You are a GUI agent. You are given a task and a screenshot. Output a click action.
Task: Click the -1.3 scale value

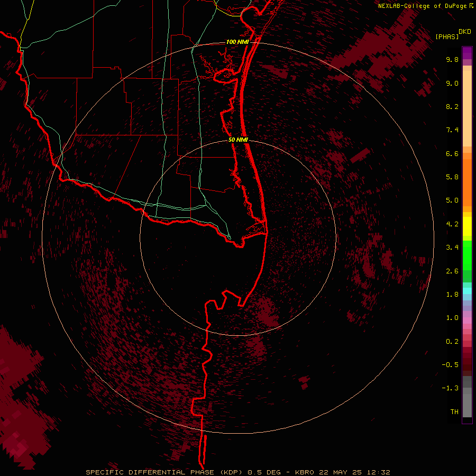(450, 388)
